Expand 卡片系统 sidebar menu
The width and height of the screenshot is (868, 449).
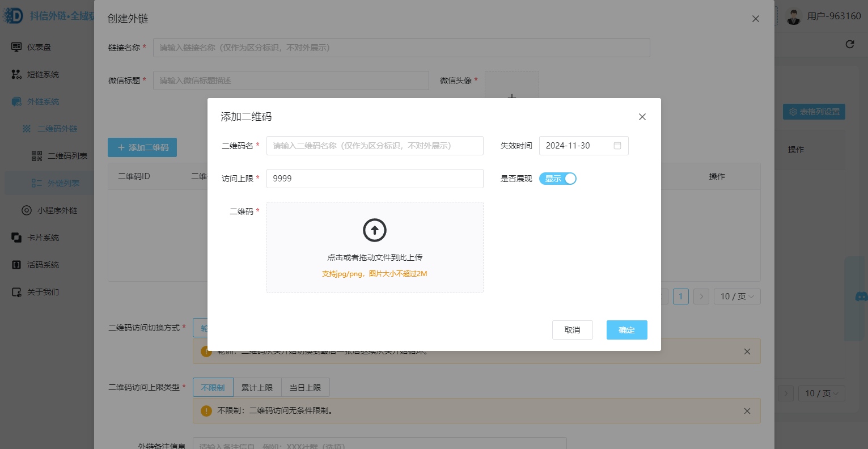tap(43, 238)
